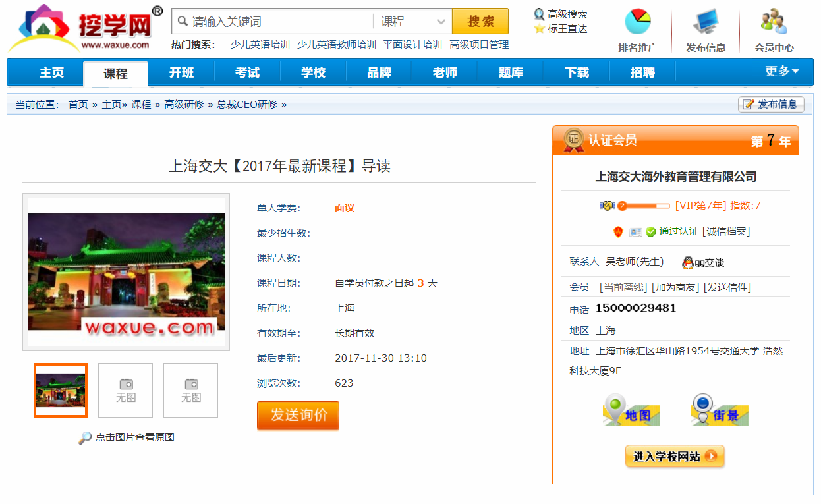Screen dimensions: 821x504
Task: Click the 高级搜索 magnifier icon
Action: tap(539, 14)
